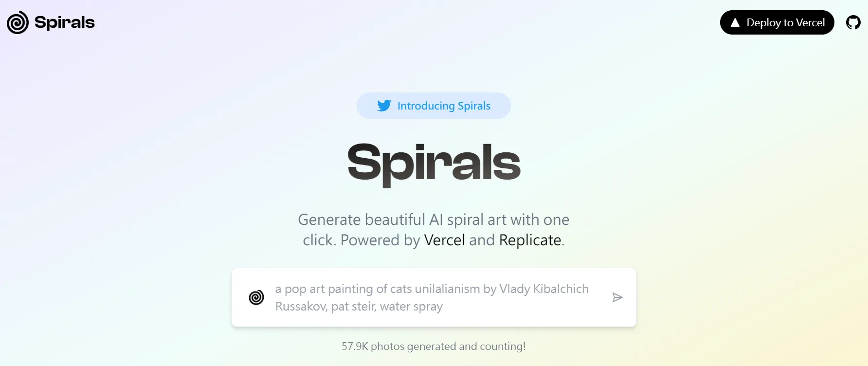The image size is (868, 366).
Task: Click the 'Powered by' text in tagline
Action: 380,240
